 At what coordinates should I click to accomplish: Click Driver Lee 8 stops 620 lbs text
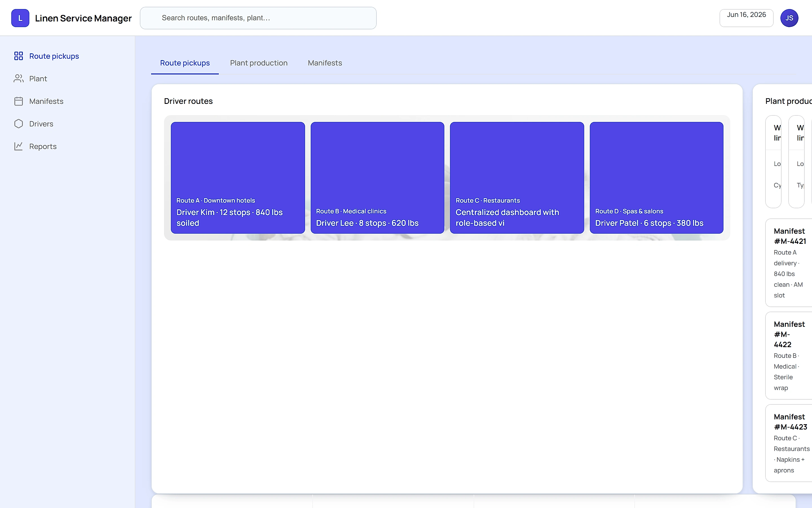point(367,223)
